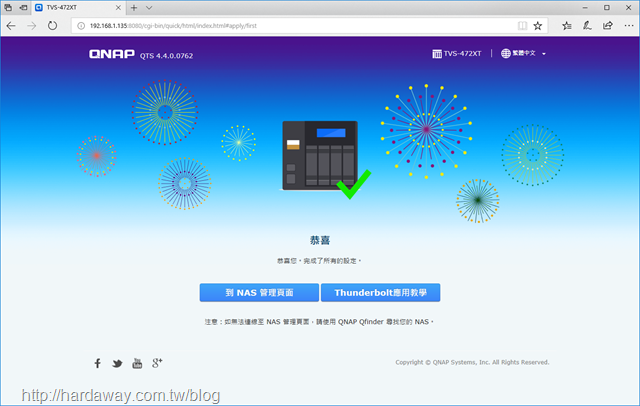Click the site information icon
Viewport: 640px width, 406px height.
point(81,26)
